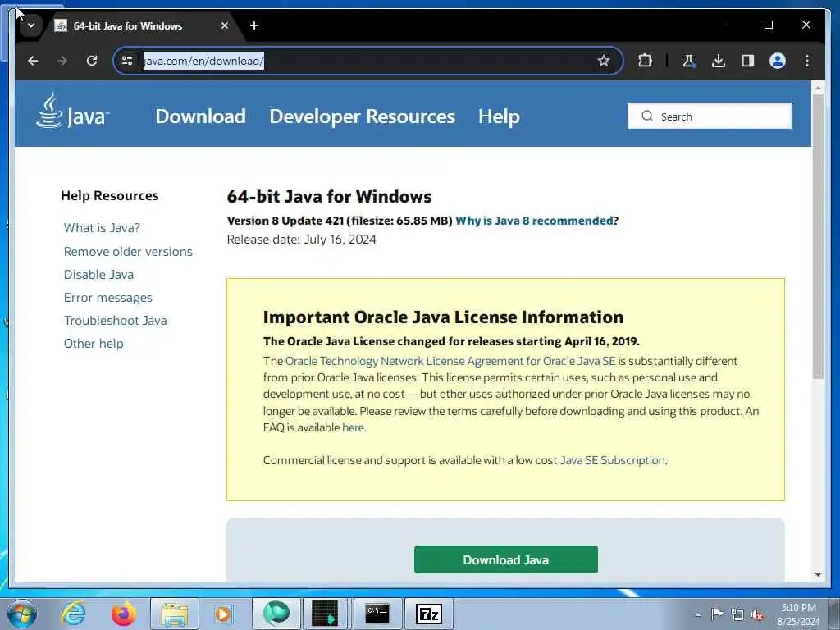Launch Firefox from the taskbar
Screen dimensions: 840x630
(x=124, y=614)
